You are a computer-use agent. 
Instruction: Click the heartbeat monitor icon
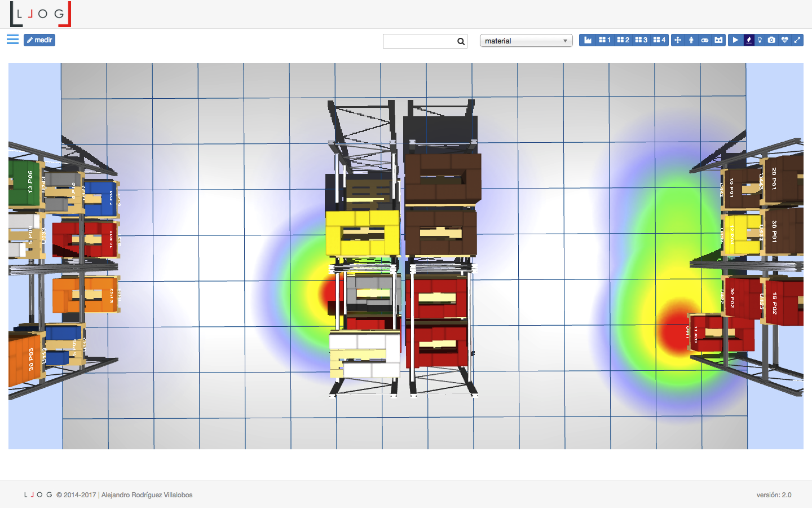[784, 40]
